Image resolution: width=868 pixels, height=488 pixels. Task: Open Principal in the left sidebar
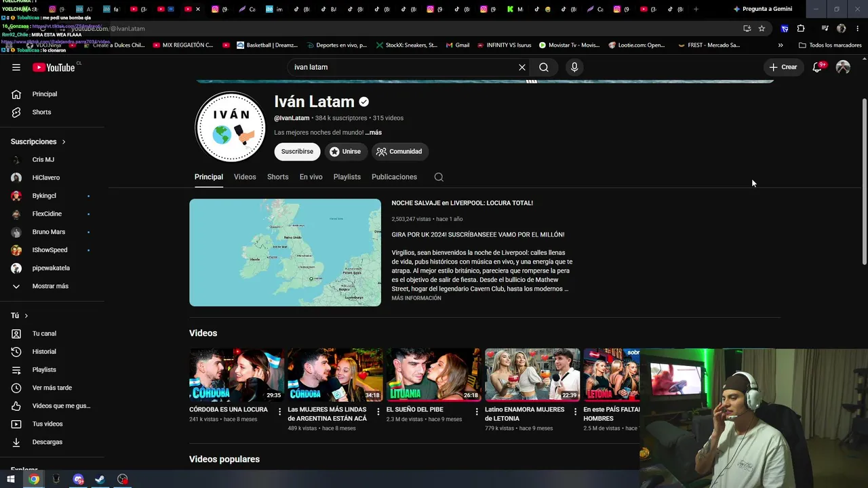point(45,94)
